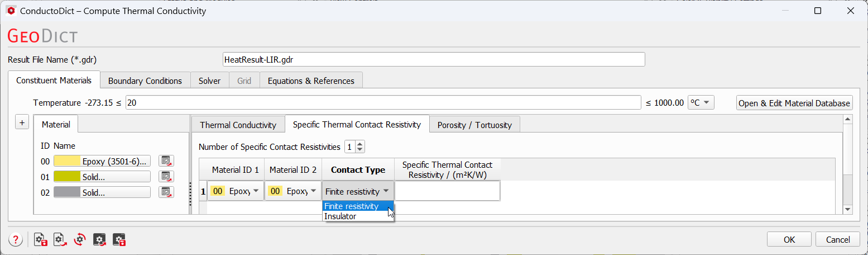
Task: Confirm dialog with OK button
Action: (x=789, y=239)
